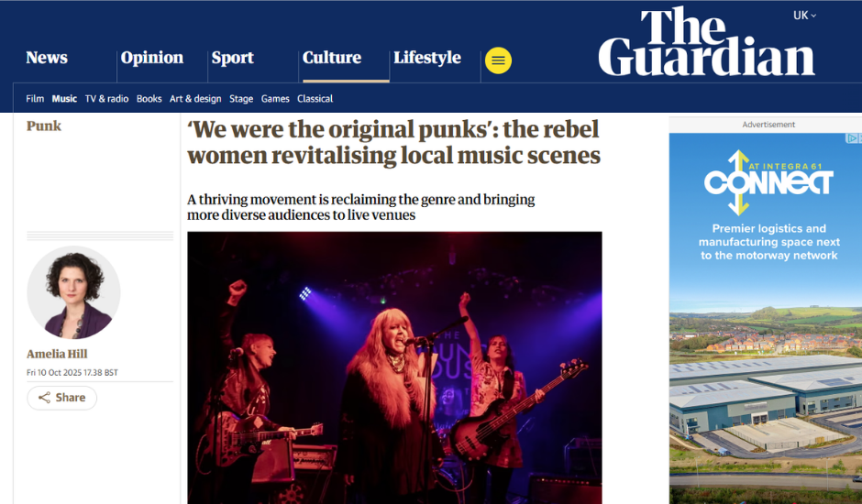The image size is (862, 504).
Task: Open the yellow hamburger menu button
Action: pos(498,60)
